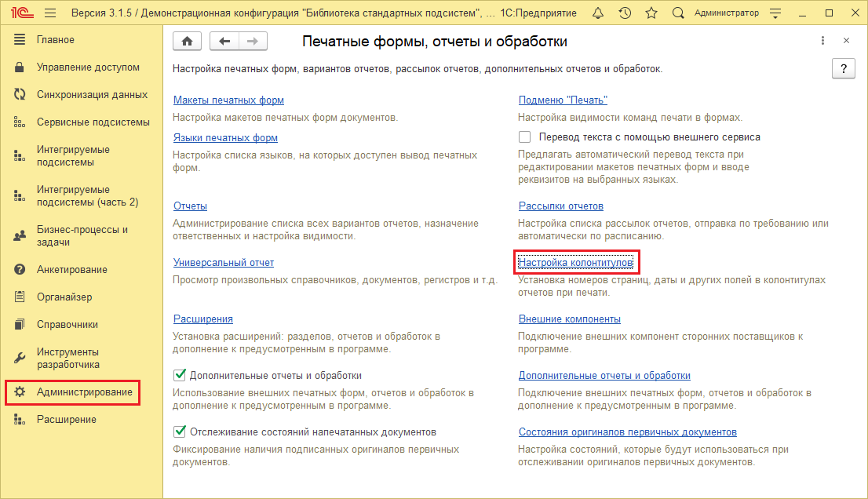Click the Интегрируемые подсистемы icon
Image resolution: width=868 pixels, height=499 pixels.
pyautogui.click(x=20, y=156)
